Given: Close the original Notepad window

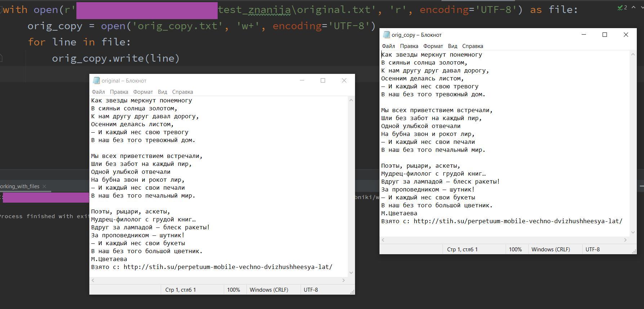Looking at the screenshot, I should (x=344, y=80).
